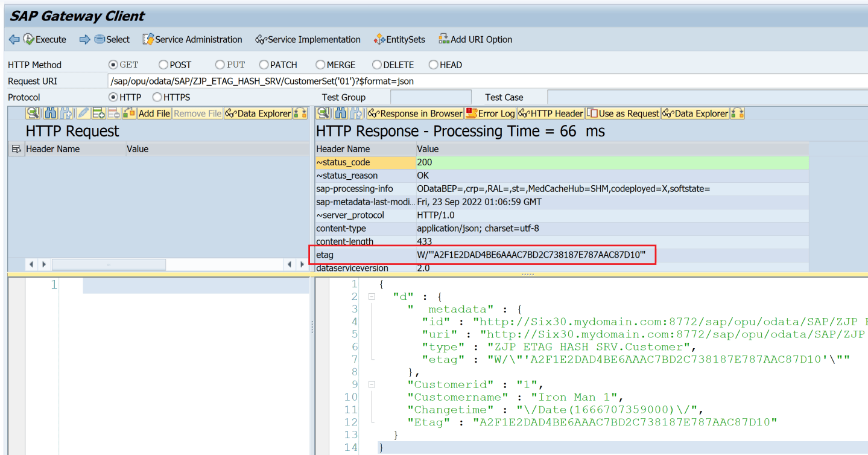The image size is (868, 455).
Task: Click Use as Request button
Action: tap(623, 113)
